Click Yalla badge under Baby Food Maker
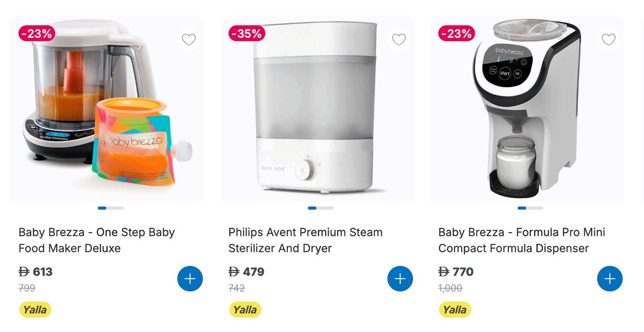Viewport: 644px width, 332px height. pos(35,310)
